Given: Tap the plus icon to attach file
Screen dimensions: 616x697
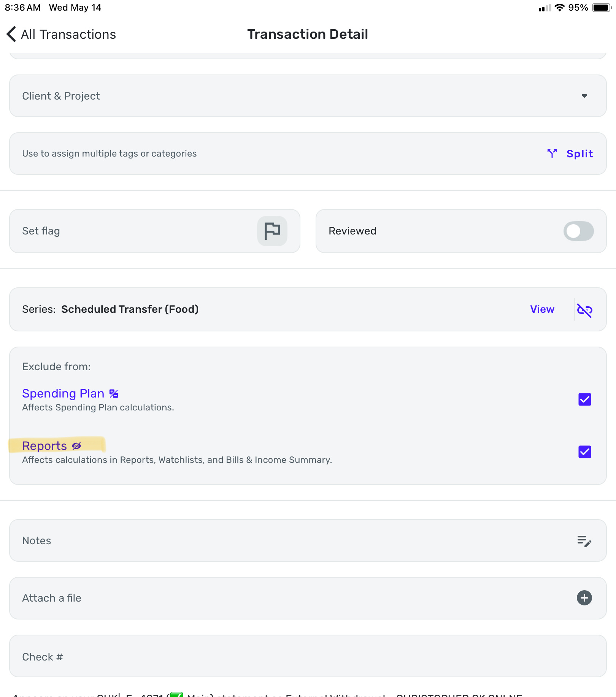Looking at the screenshot, I should click(x=584, y=598).
